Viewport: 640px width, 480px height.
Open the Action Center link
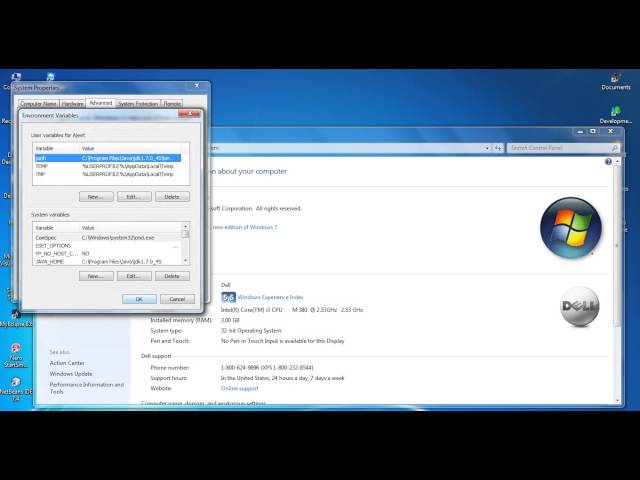click(x=67, y=363)
